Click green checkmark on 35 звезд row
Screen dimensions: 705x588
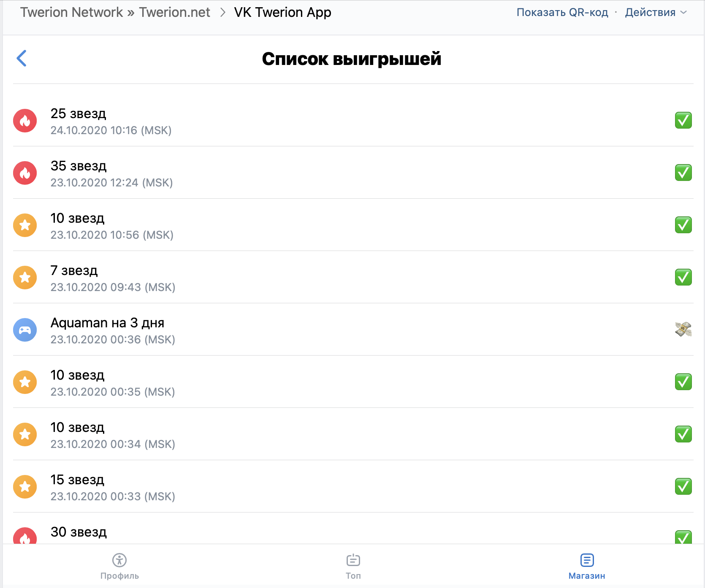click(x=683, y=173)
